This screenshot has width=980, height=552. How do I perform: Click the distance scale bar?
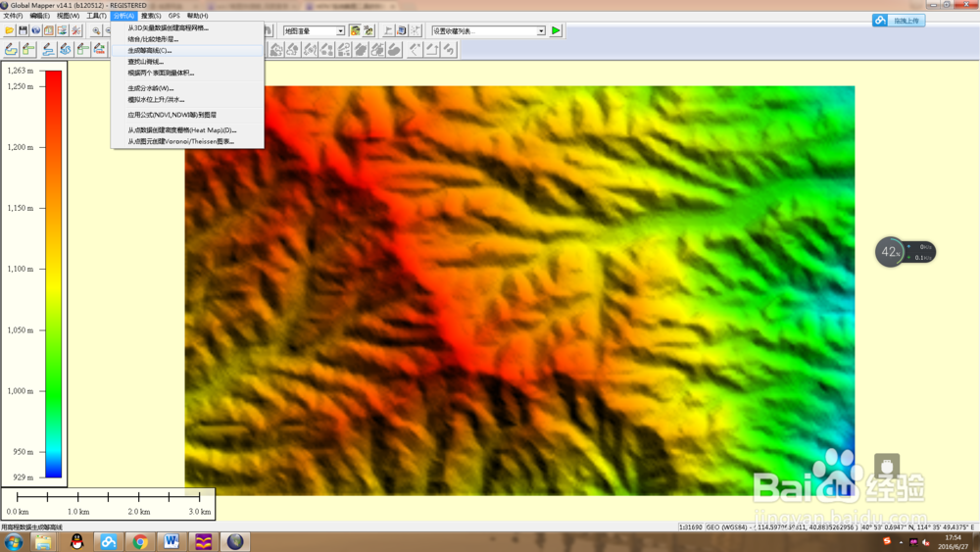[108, 503]
